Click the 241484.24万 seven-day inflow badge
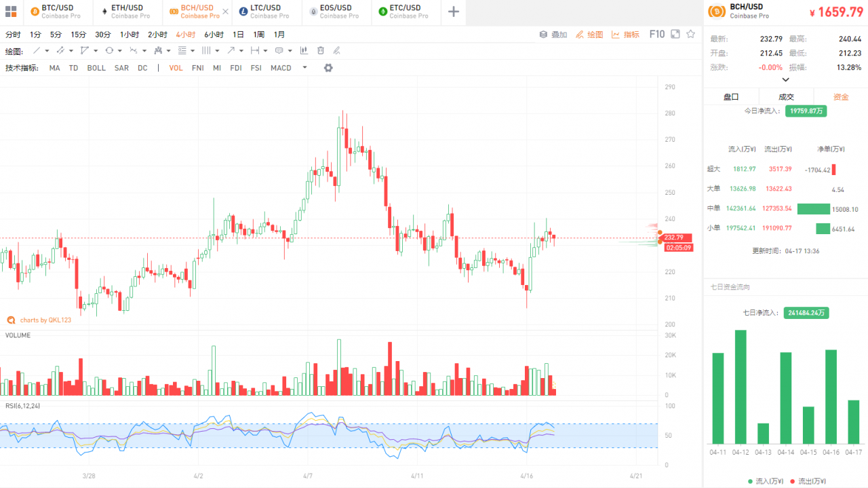The image size is (868, 488). point(807,313)
